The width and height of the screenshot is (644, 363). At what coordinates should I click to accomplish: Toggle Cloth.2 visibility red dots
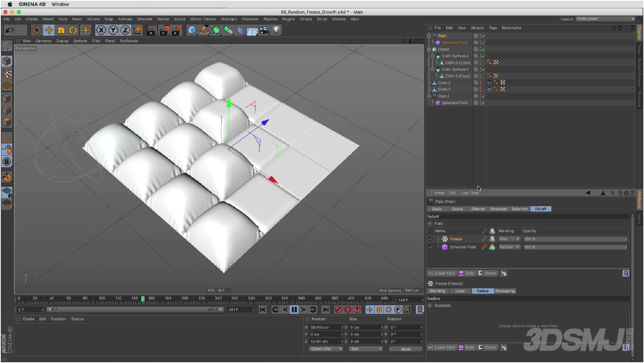coord(480,83)
